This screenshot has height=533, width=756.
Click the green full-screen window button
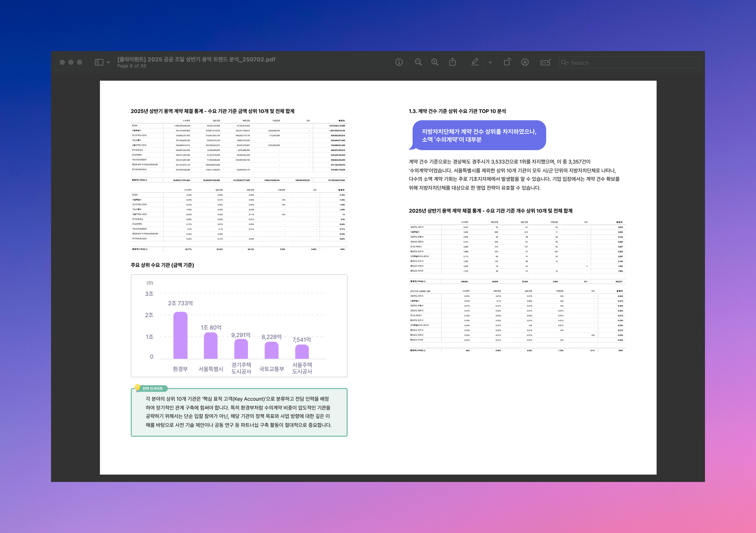tap(80, 62)
